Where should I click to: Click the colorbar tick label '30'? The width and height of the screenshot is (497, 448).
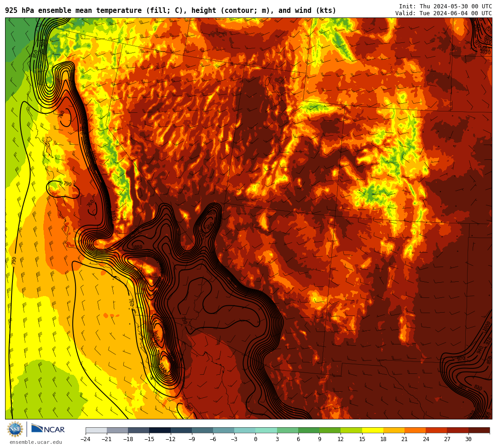(468, 439)
